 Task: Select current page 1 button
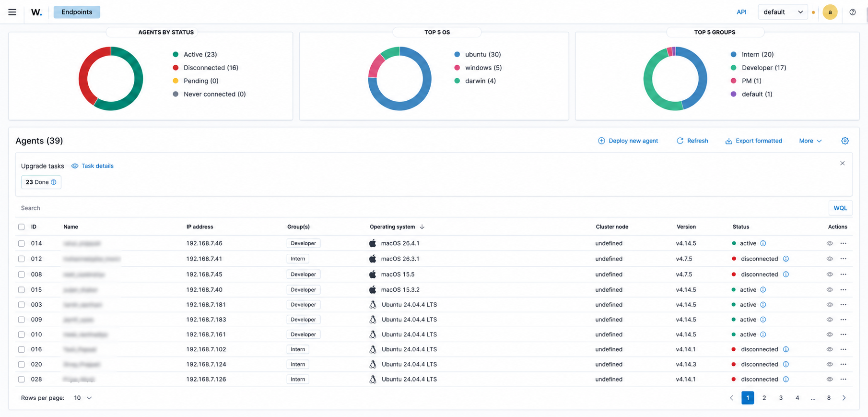tap(748, 398)
